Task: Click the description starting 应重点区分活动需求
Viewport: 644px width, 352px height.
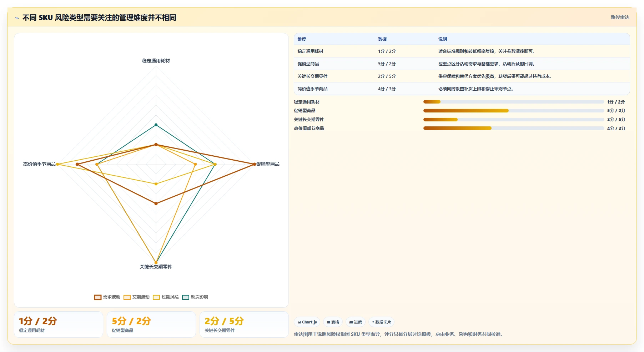Action: point(487,64)
